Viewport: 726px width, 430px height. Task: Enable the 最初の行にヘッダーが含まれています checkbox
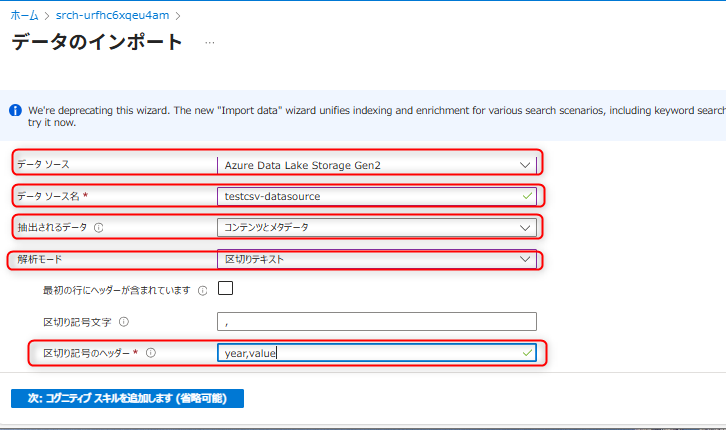pos(225,289)
